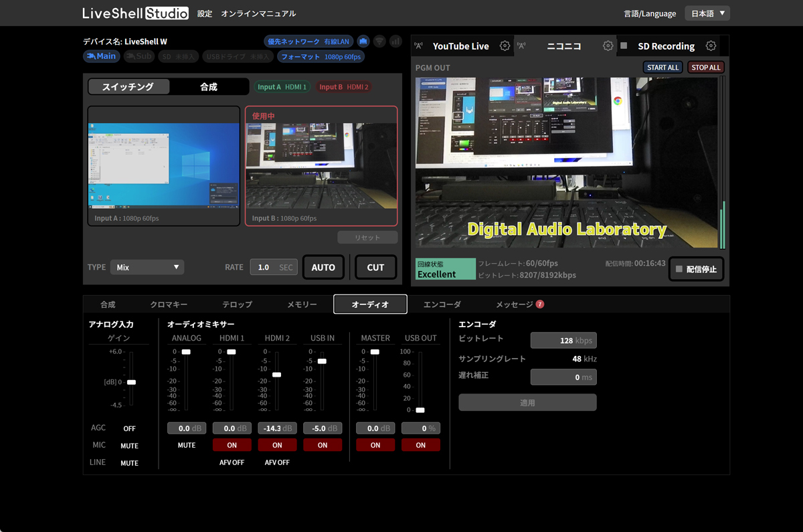
Task: Select Input B preview thumbnail
Action: pyautogui.click(x=321, y=166)
